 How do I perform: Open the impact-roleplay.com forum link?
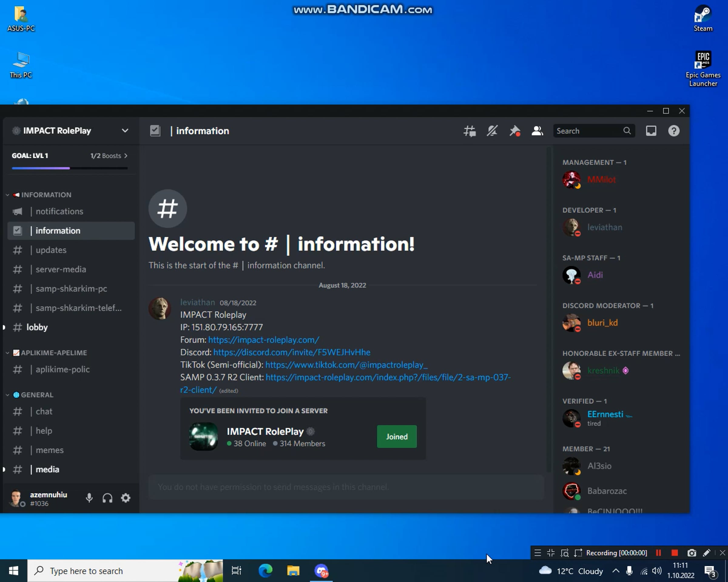pyautogui.click(x=263, y=340)
